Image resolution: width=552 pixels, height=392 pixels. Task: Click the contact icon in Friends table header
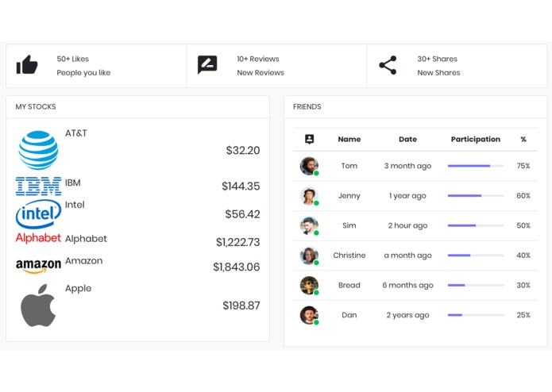click(310, 139)
